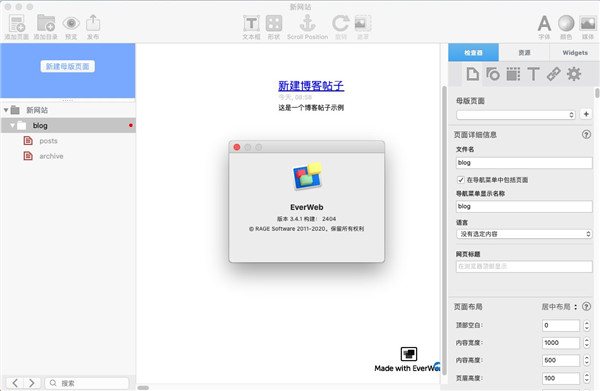
Task: Click the Made with EverWeb text link
Action: point(407,368)
